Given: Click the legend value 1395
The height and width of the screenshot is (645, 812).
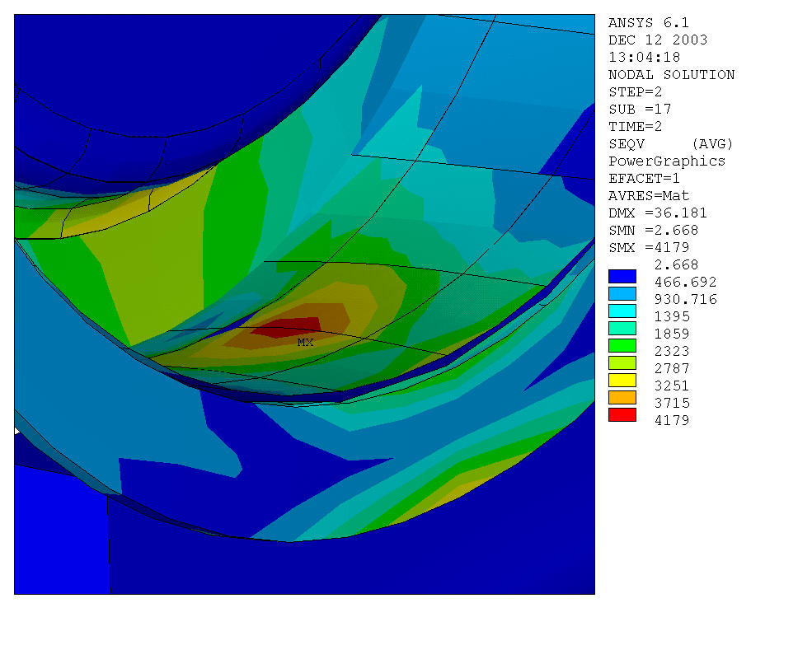Looking at the screenshot, I should [x=672, y=317].
